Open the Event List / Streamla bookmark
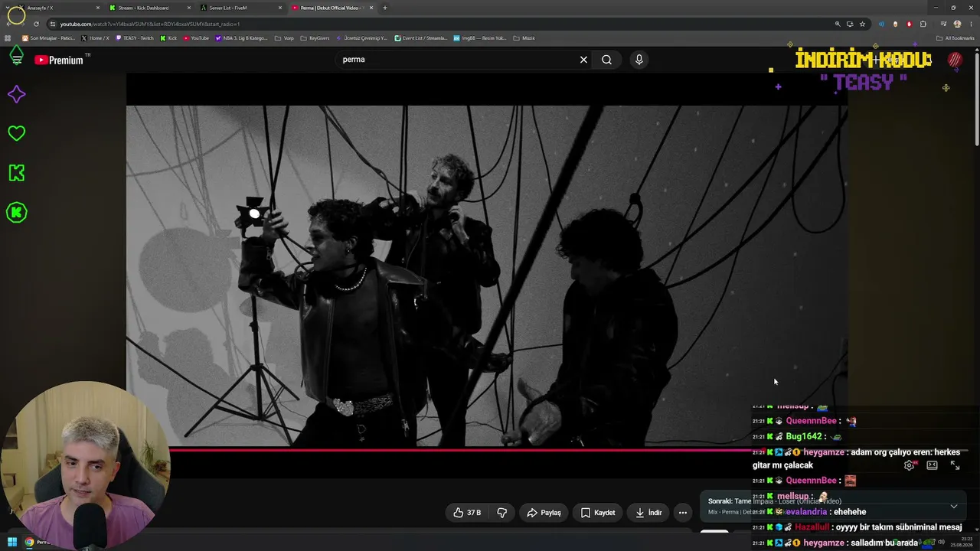Screen dimensions: 980x551 click(x=420, y=38)
